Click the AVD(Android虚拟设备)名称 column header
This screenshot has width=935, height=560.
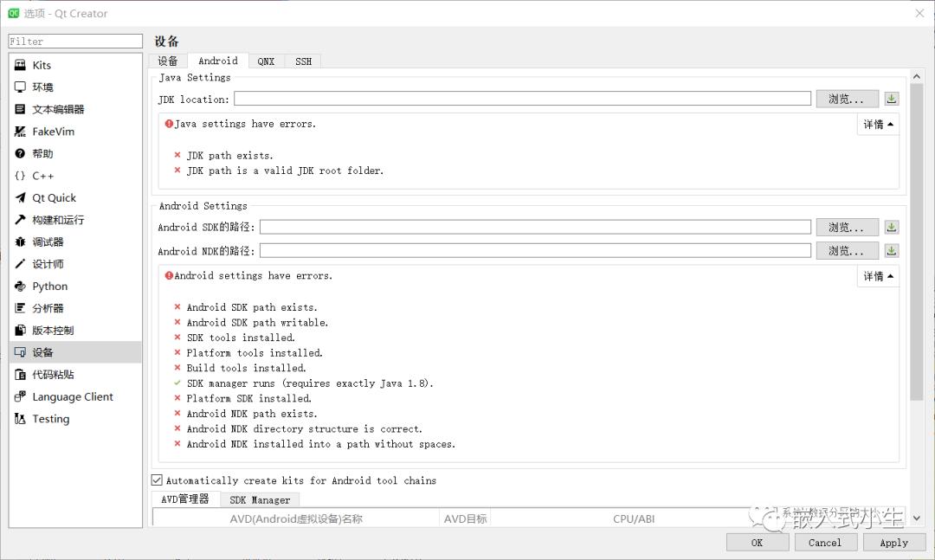pos(296,518)
